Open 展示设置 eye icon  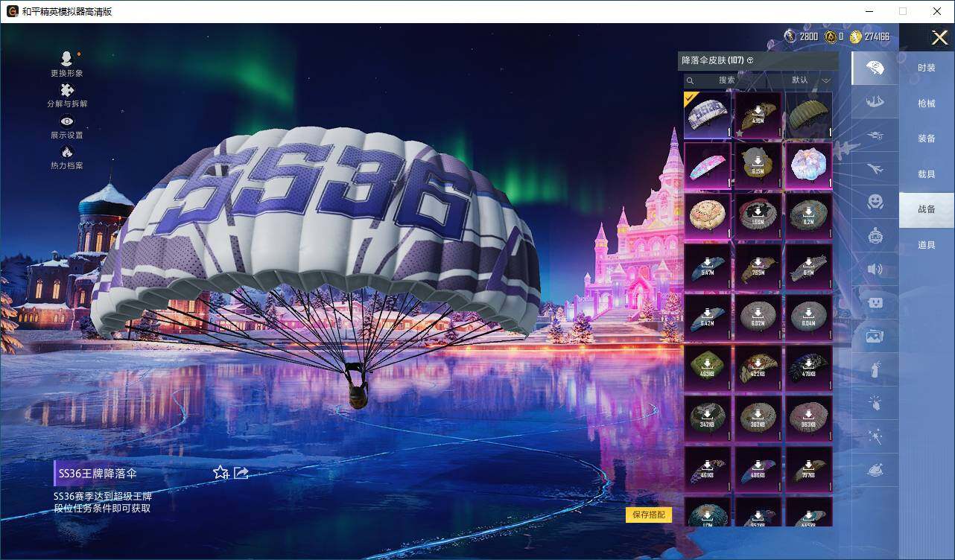pyautogui.click(x=67, y=121)
